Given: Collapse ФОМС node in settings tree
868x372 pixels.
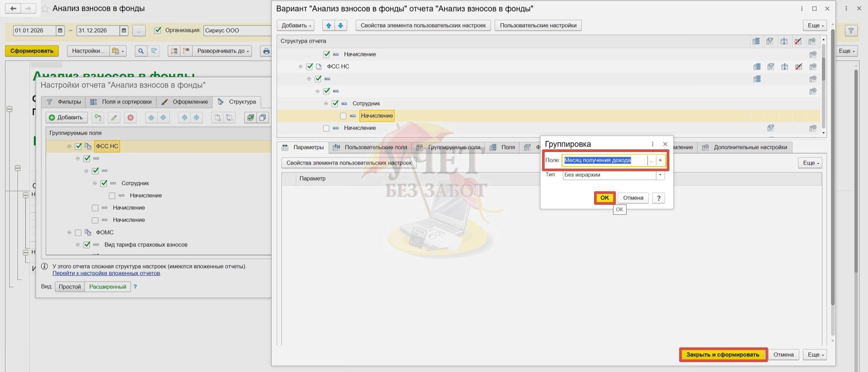Looking at the screenshot, I should point(69,233).
